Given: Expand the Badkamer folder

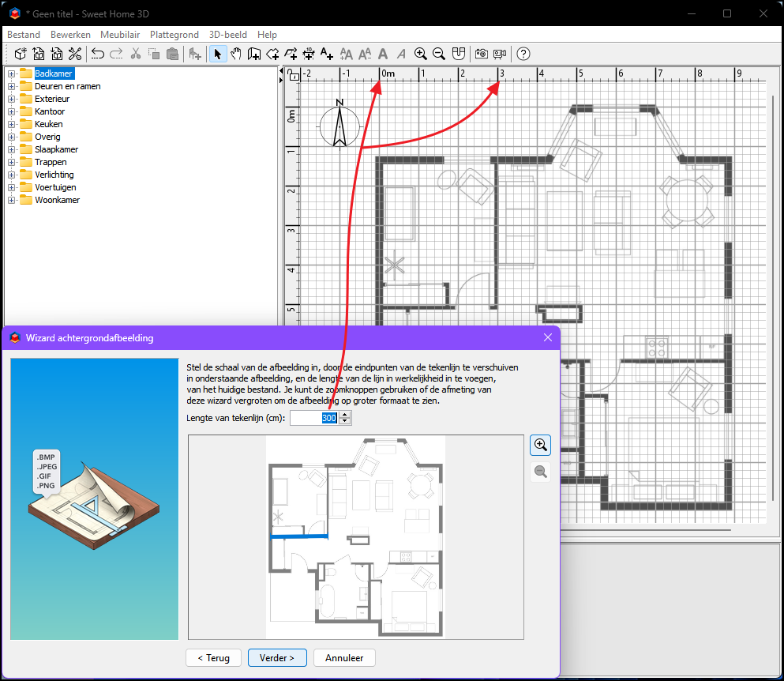Looking at the screenshot, I should [12, 73].
